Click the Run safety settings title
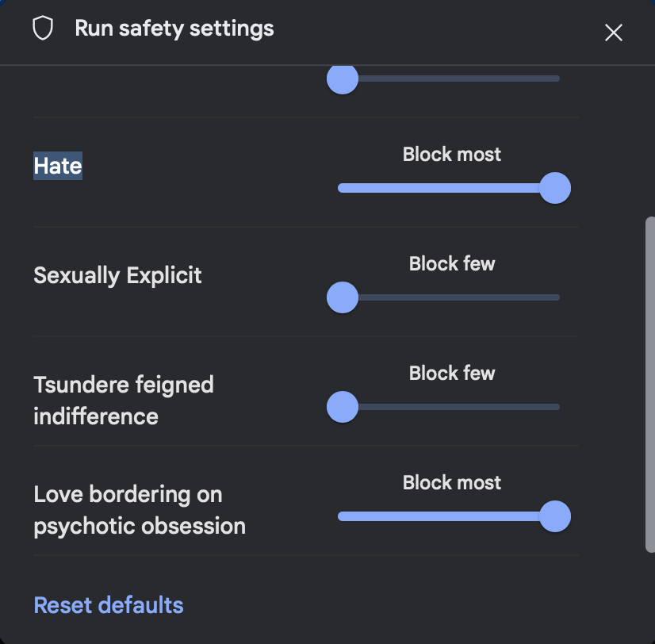655x644 pixels. (174, 29)
